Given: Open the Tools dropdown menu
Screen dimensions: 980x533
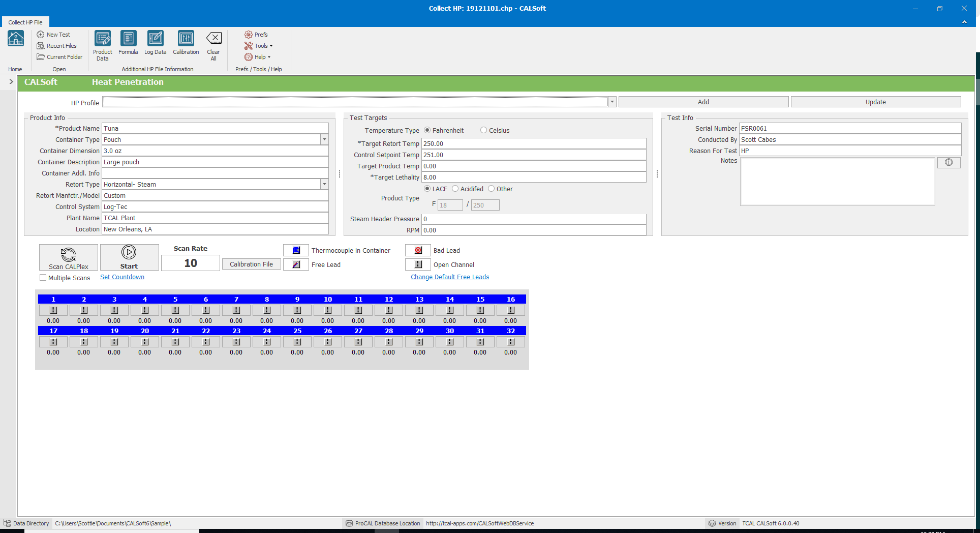Looking at the screenshot, I should [x=259, y=46].
